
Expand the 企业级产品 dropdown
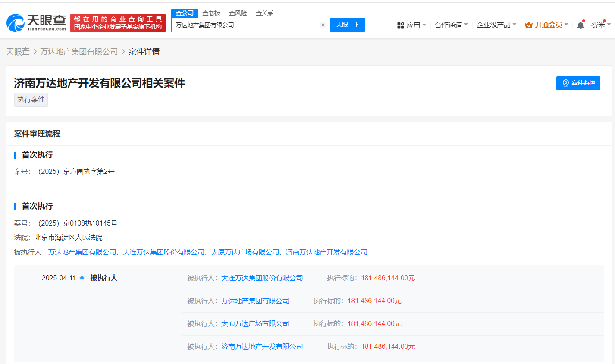(x=496, y=25)
